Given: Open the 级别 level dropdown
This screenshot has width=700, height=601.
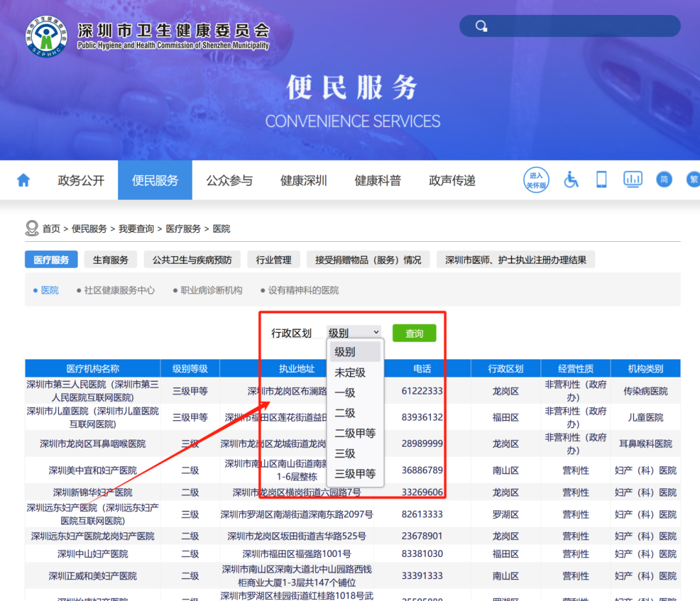Looking at the screenshot, I should (353, 332).
